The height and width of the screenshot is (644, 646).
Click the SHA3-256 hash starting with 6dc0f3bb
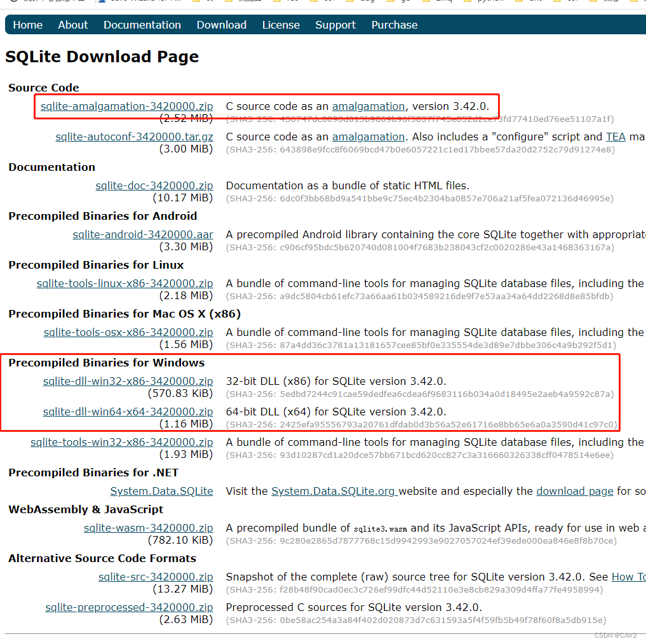420,199
